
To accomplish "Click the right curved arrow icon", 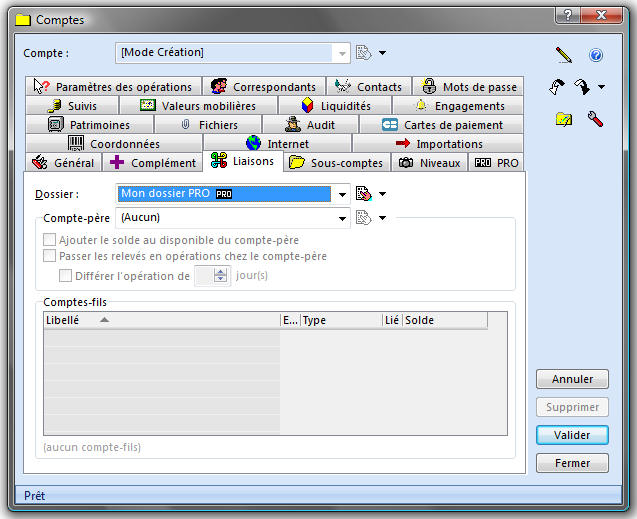I will click(x=583, y=88).
